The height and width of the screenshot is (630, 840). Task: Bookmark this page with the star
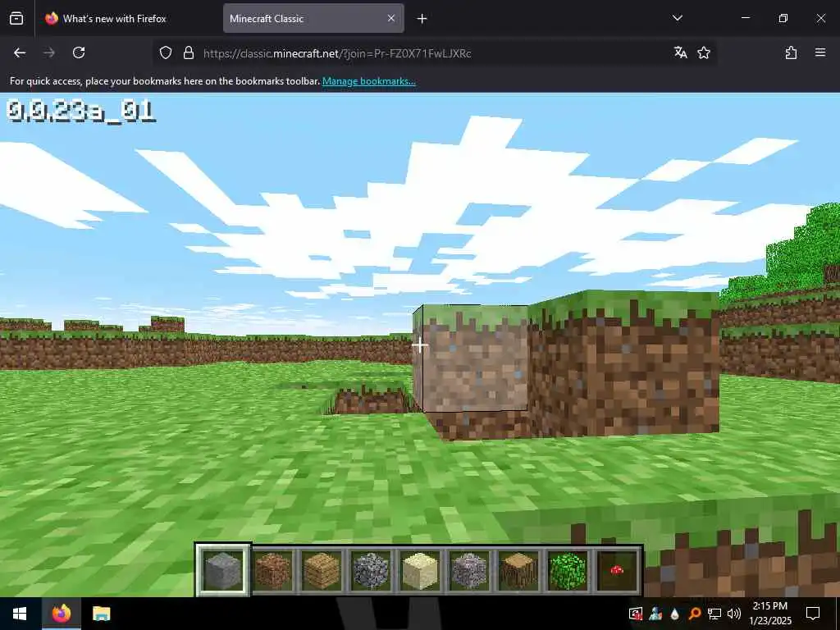[704, 52]
